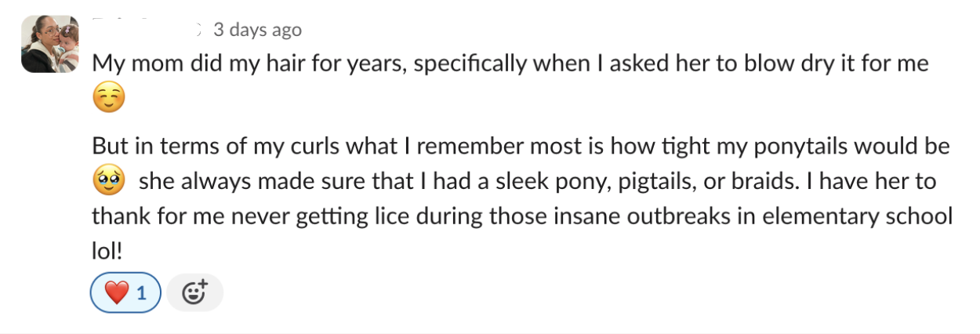This screenshot has width=980, height=334.
Task: Select the pleading face emoji
Action: (x=108, y=183)
